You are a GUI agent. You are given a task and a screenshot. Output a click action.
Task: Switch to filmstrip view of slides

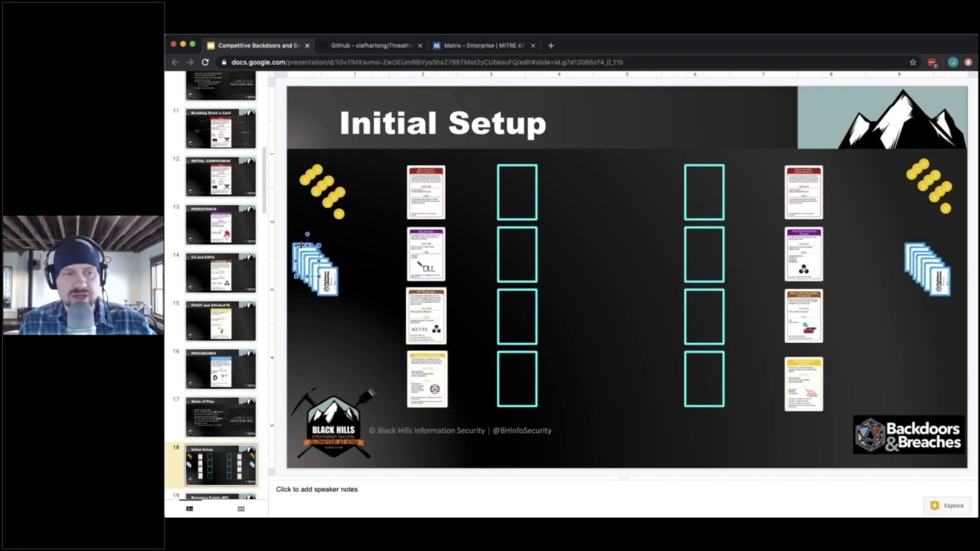point(190,509)
